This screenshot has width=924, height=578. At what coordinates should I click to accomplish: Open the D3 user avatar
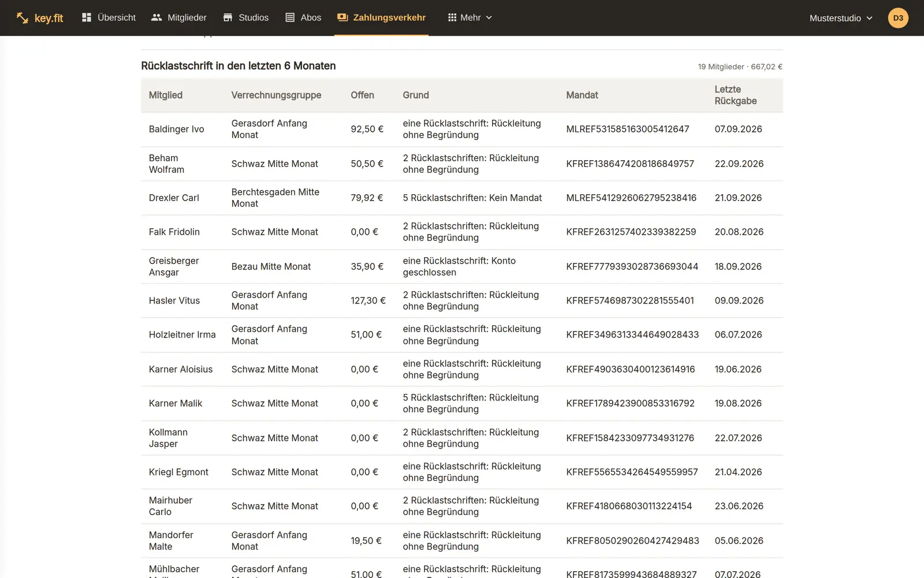(x=898, y=18)
